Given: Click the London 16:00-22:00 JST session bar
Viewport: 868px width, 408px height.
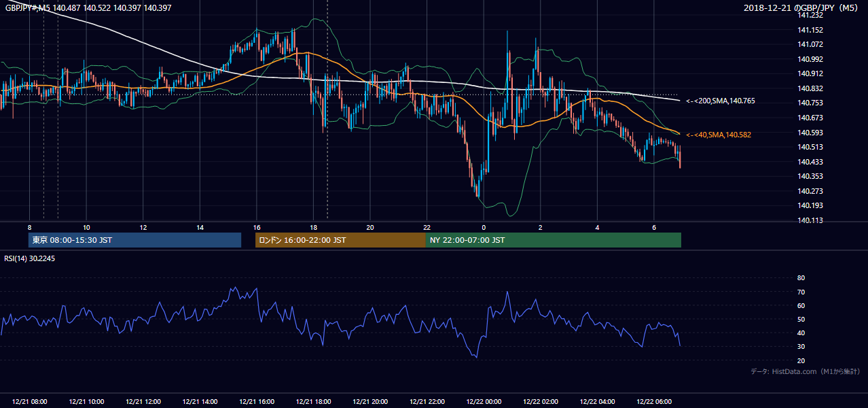Looking at the screenshot, I should [x=340, y=240].
